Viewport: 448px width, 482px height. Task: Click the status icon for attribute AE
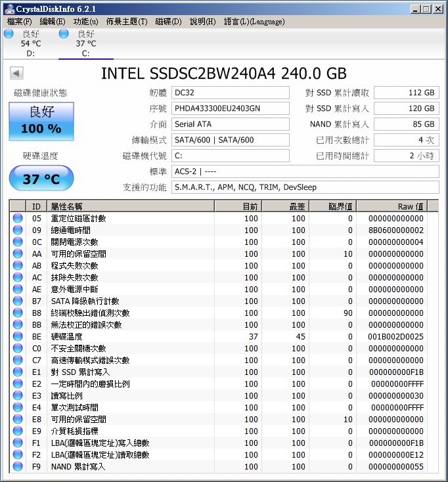pyautogui.click(x=18, y=289)
